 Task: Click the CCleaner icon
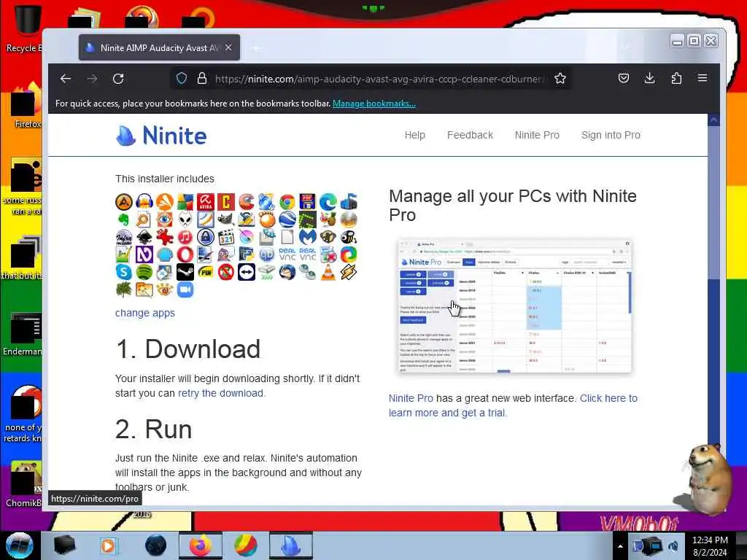tap(247, 202)
